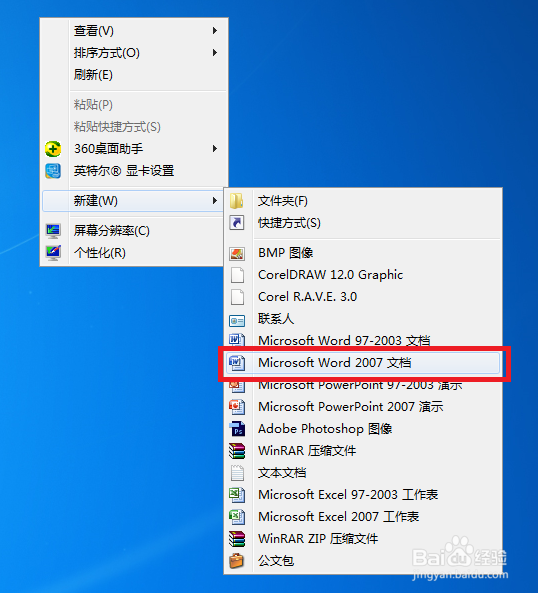538x593 pixels.
Task: Create a new 文件夹(F)
Action: pos(363,201)
